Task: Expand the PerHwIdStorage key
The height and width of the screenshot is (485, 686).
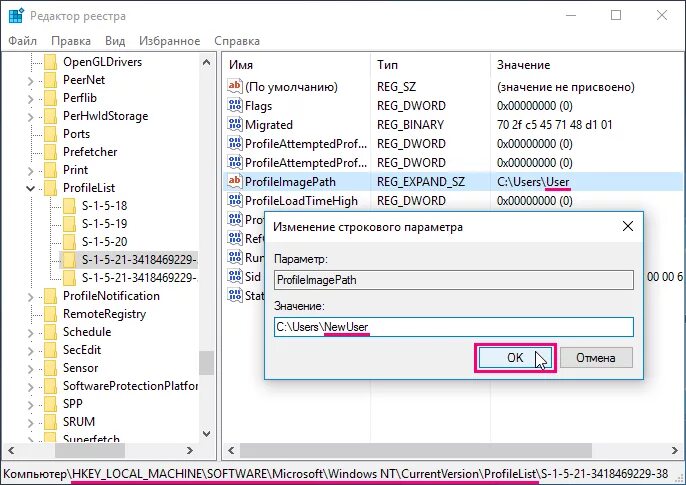Action: point(30,117)
